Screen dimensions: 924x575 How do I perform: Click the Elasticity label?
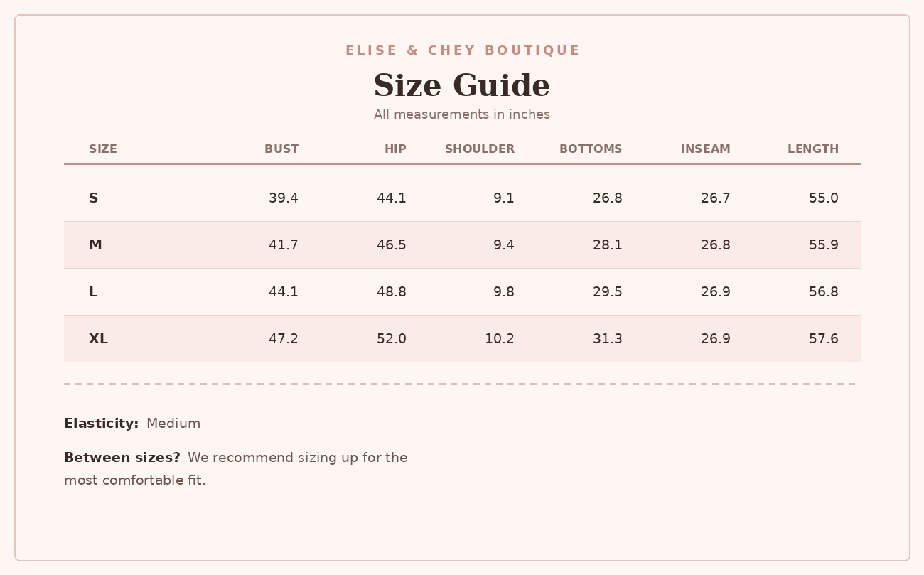pos(101,424)
